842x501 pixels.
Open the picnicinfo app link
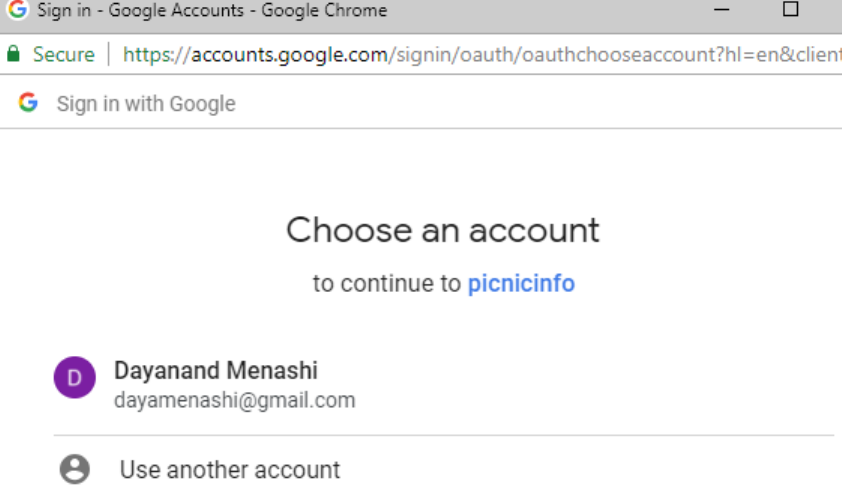tap(521, 284)
